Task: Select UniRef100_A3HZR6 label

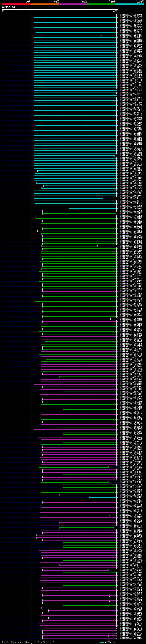Action: tap(131, 213)
